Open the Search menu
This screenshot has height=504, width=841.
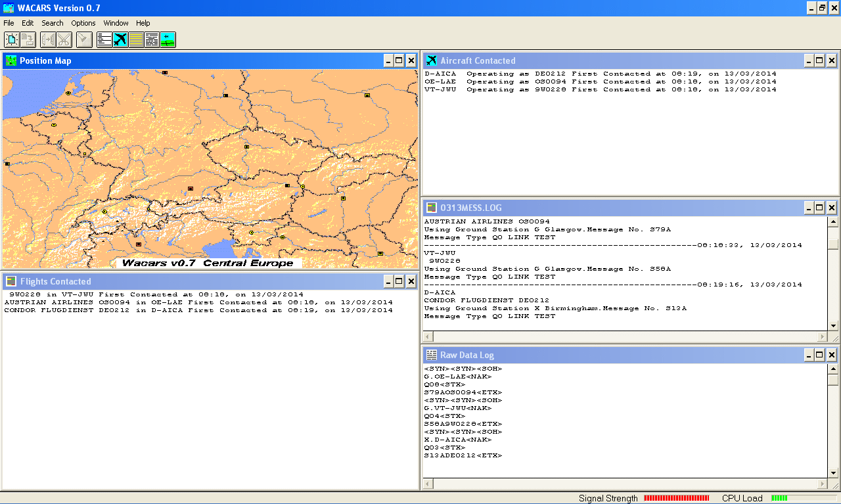[x=53, y=23]
